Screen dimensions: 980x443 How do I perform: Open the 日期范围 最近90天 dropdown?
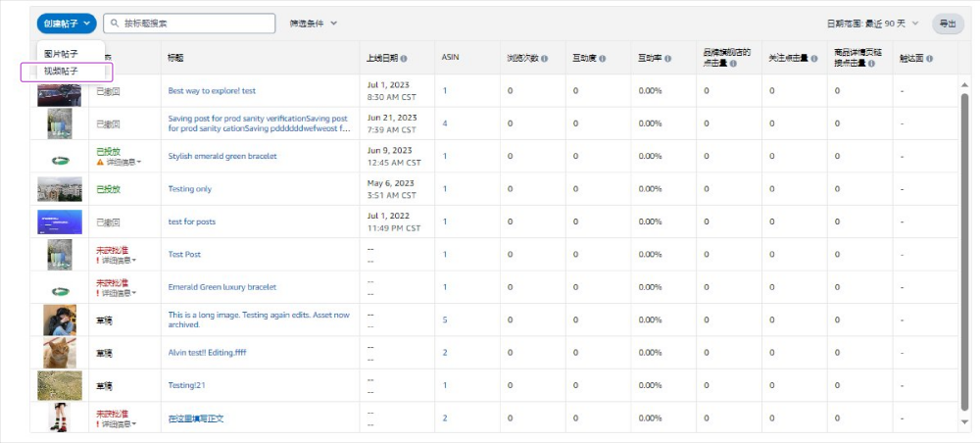coord(872,24)
